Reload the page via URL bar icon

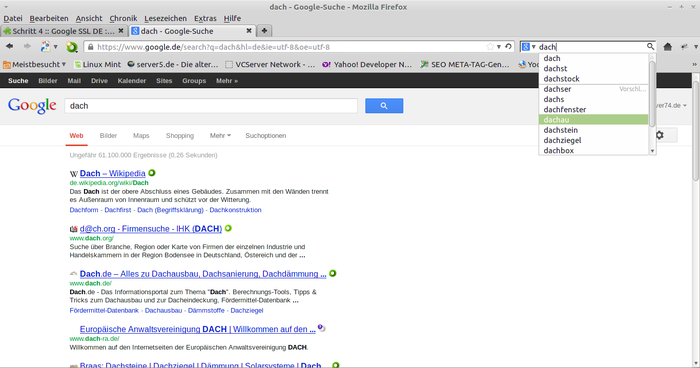click(x=508, y=46)
